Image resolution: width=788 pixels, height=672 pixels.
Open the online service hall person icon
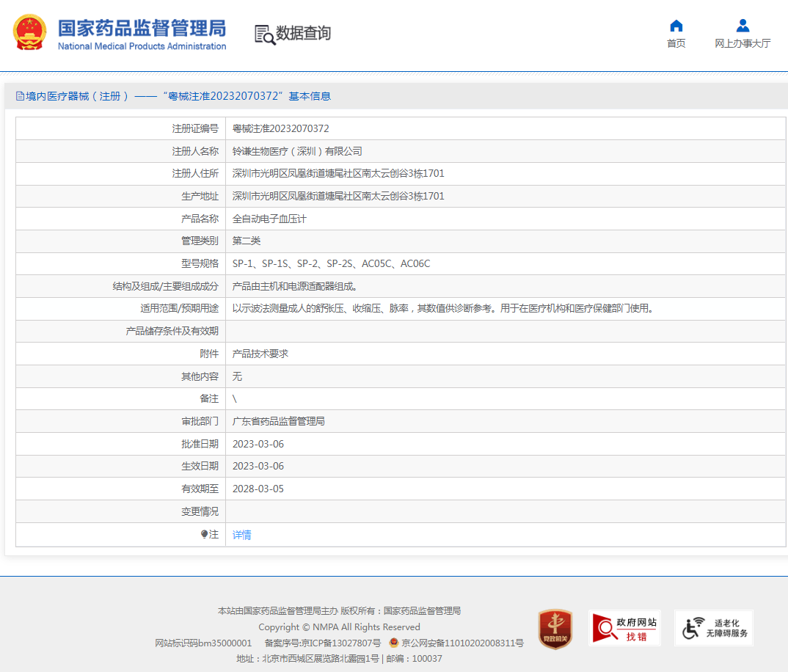(743, 26)
